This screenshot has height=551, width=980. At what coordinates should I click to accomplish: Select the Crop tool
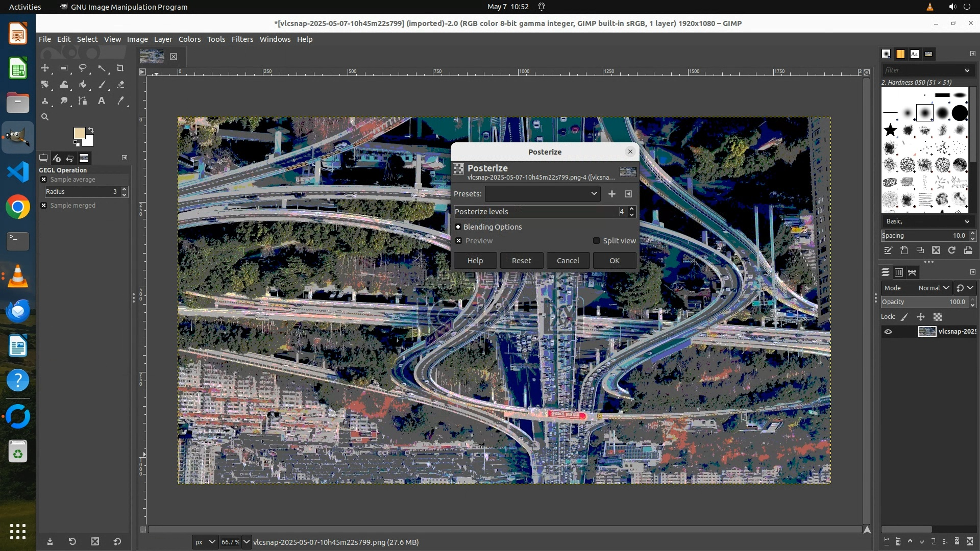tap(120, 68)
